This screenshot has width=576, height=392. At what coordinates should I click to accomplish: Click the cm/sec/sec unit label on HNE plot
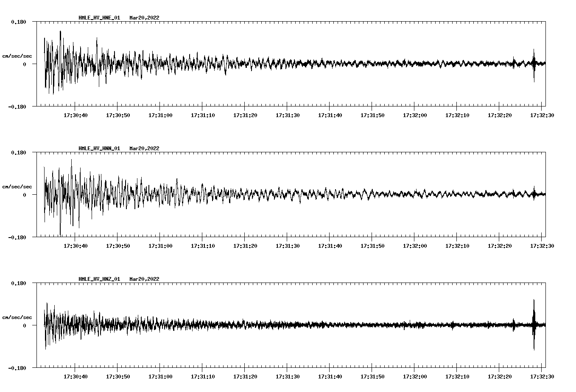coord(17,56)
